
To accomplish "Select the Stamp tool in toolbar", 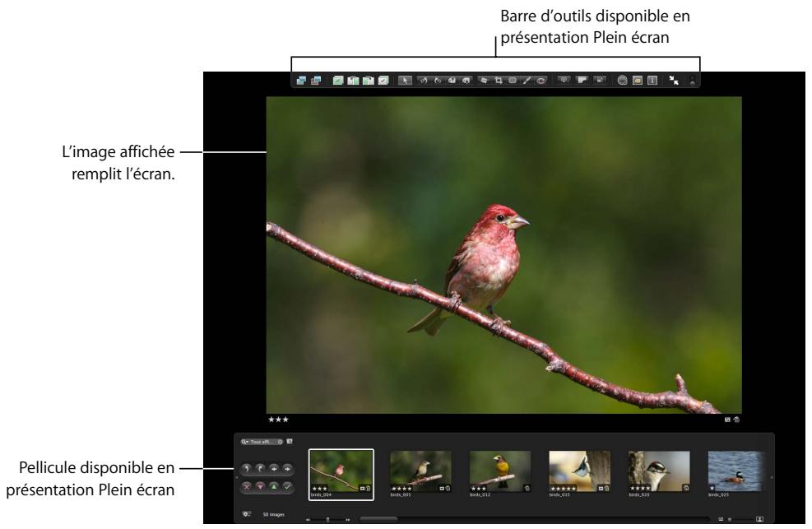I will coord(466,81).
